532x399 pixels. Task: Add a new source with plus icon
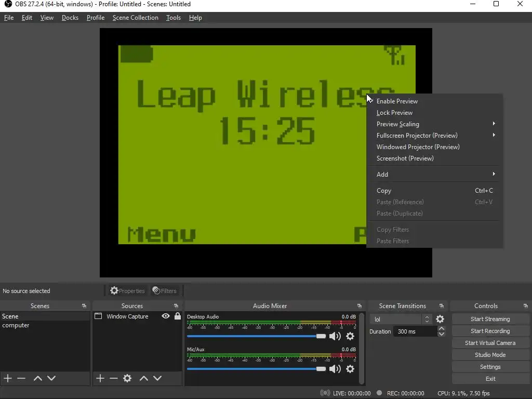click(100, 378)
